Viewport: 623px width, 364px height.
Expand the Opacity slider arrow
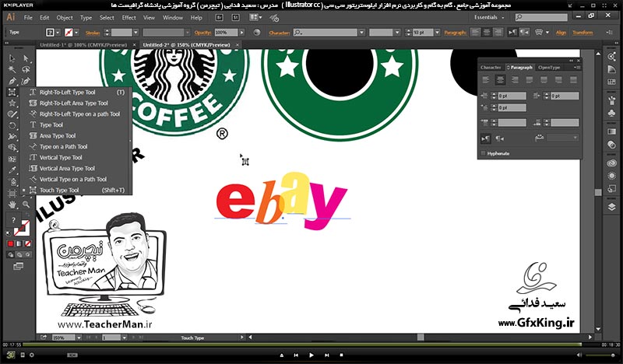click(242, 33)
